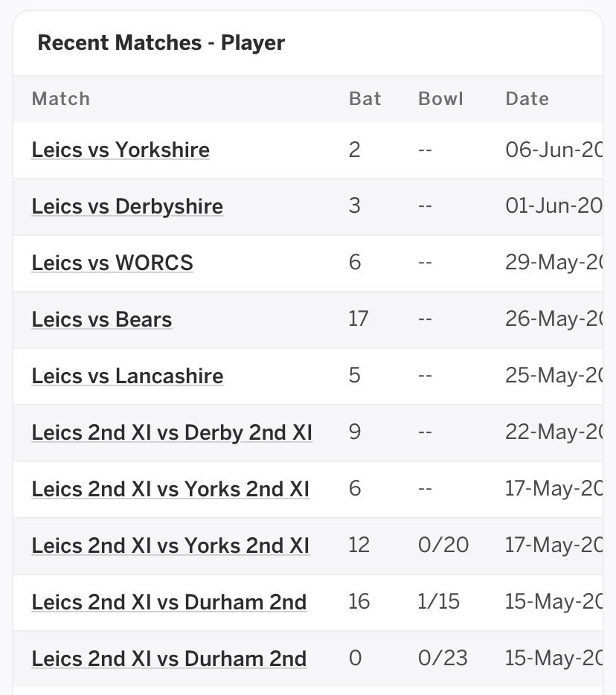
Task: Select the 06-Jun date cell
Action: point(554,150)
